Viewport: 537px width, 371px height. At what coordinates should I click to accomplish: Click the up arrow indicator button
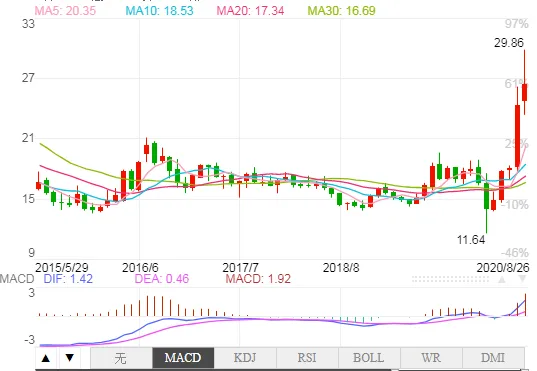point(46,358)
